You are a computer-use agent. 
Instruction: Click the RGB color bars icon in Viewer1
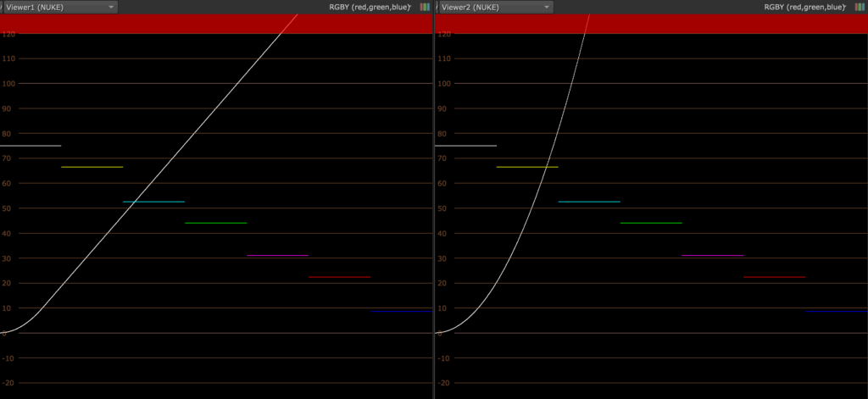tap(425, 7)
